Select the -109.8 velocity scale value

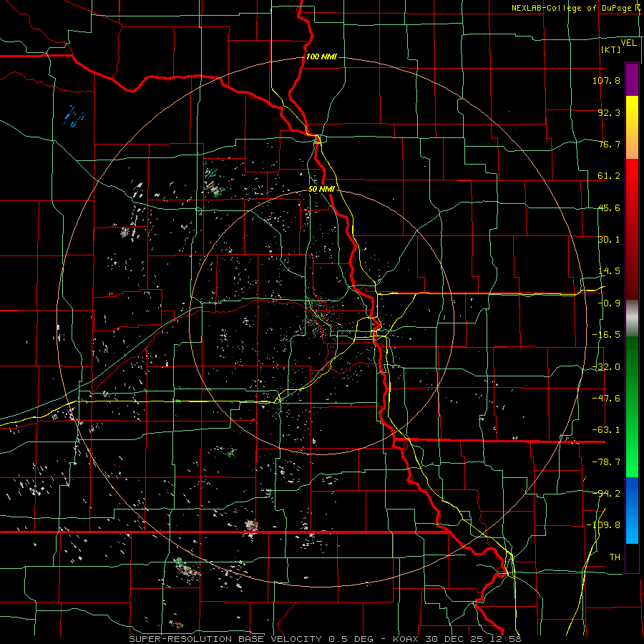[x=603, y=525]
